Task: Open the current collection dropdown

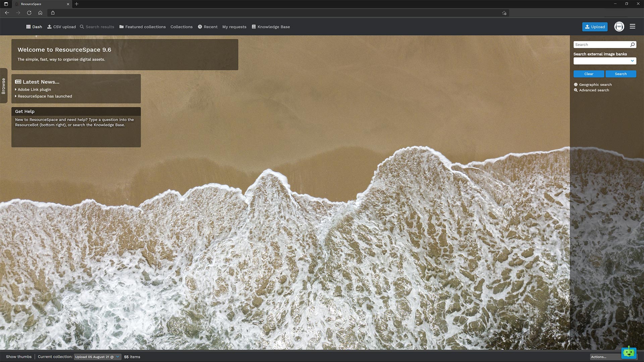Action: (x=97, y=357)
